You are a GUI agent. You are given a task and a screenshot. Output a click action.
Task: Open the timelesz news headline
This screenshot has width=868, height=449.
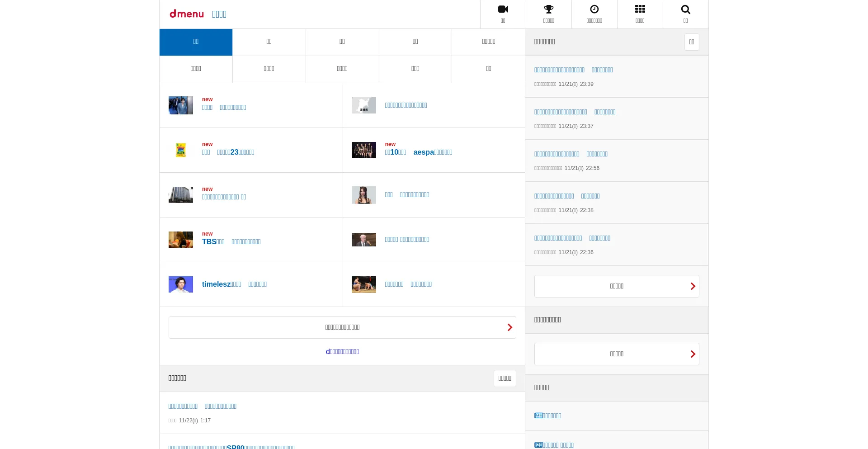point(234,284)
